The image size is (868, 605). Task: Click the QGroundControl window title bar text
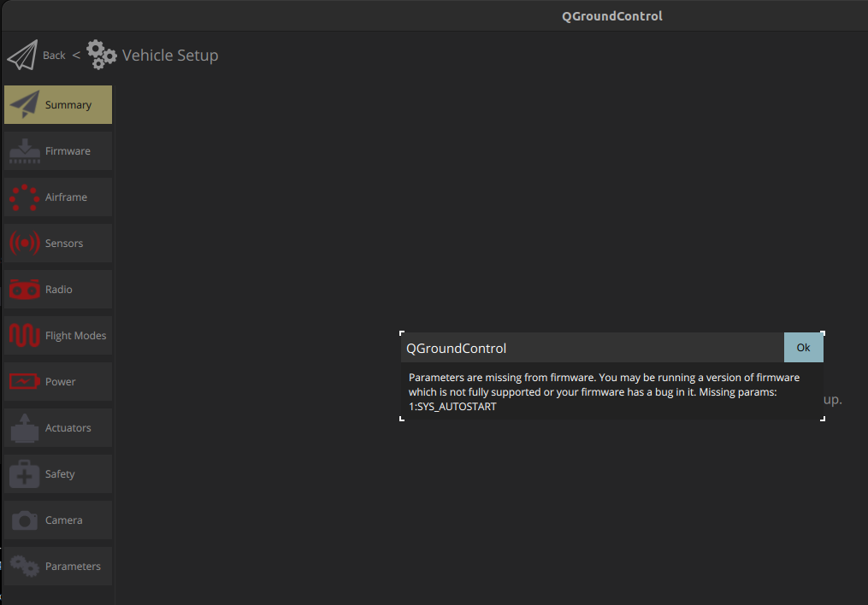tap(612, 16)
